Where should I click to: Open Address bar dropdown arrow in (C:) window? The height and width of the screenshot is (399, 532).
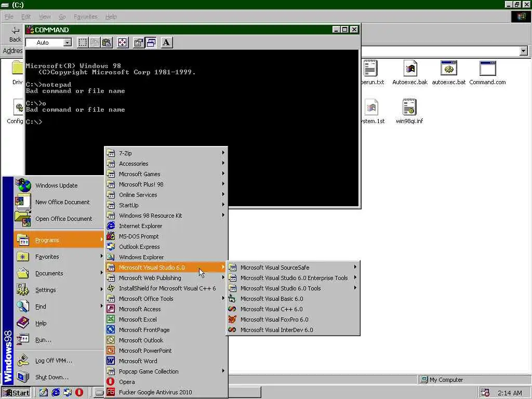click(x=524, y=51)
